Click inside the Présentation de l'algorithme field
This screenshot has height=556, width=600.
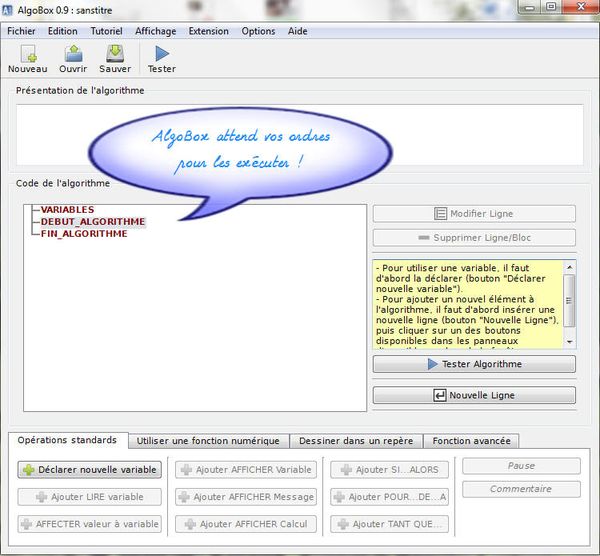click(300, 135)
